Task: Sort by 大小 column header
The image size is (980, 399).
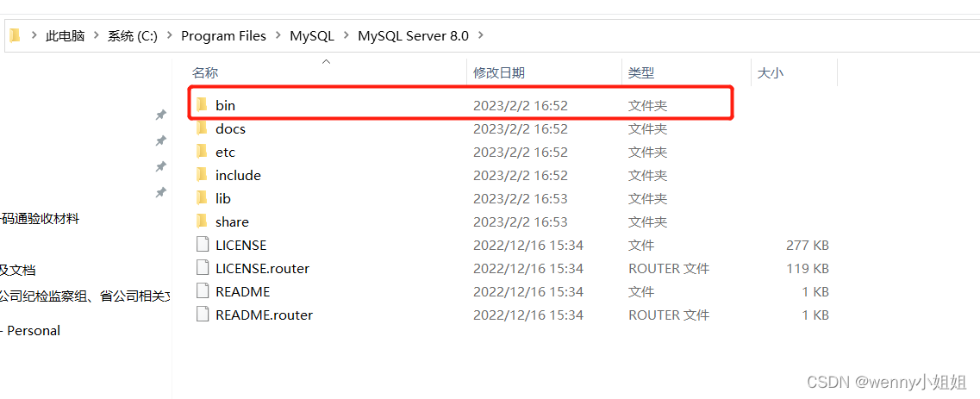Action: 770,73
